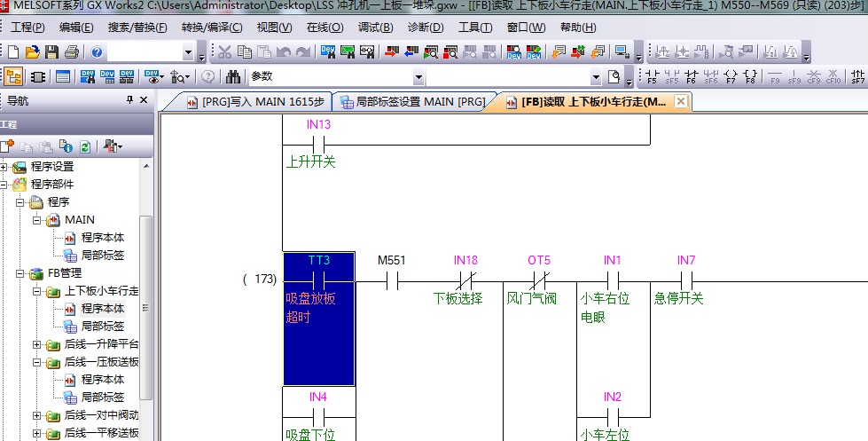
Task: Click the Copy icon in toolbar
Action: click(244, 53)
